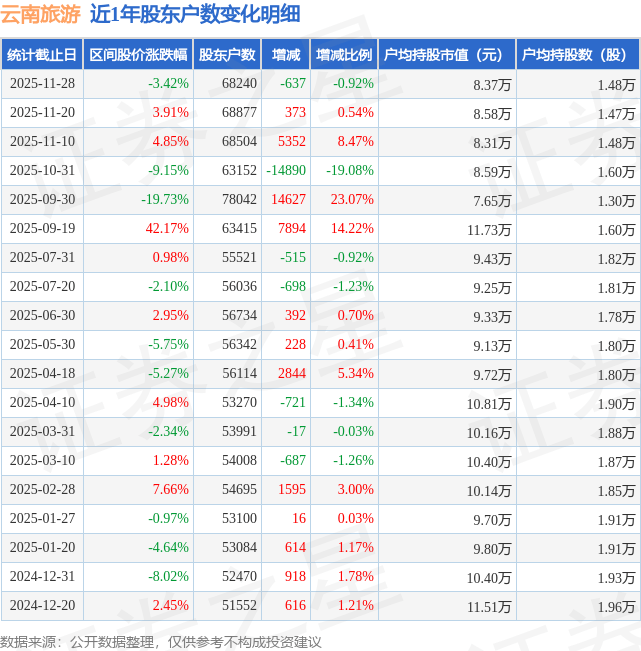
Task: Click the 78042 shareholder count cell
Action: 238,199
